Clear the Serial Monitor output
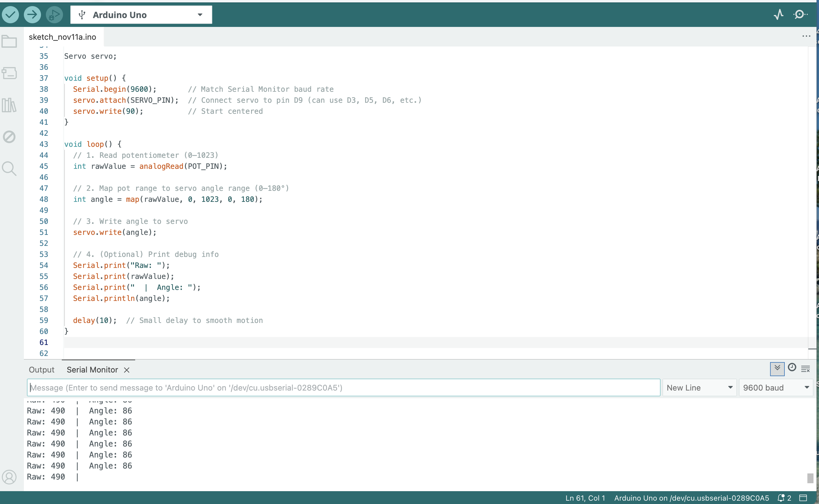819x504 pixels. pyautogui.click(x=805, y=369)
